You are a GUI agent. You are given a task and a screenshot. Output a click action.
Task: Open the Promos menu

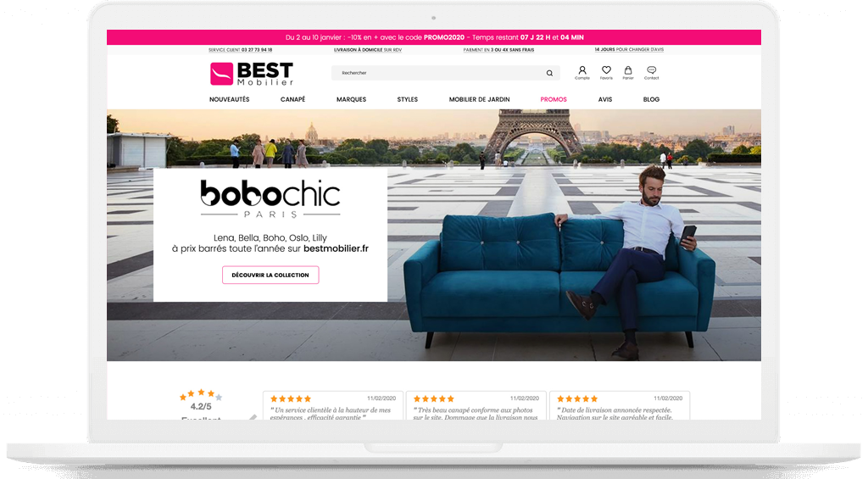tap(554, 100)
